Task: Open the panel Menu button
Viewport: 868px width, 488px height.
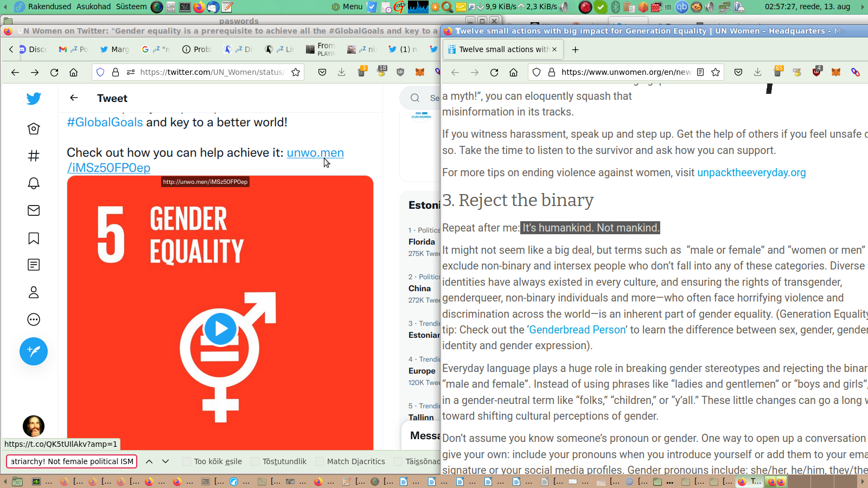Action: click(347, 7)
